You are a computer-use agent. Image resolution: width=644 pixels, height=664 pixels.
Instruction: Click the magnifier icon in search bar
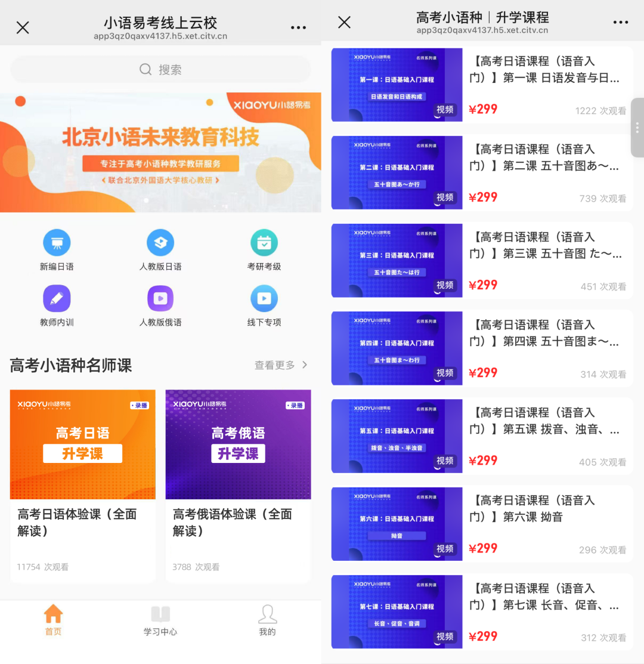[145, 69]
